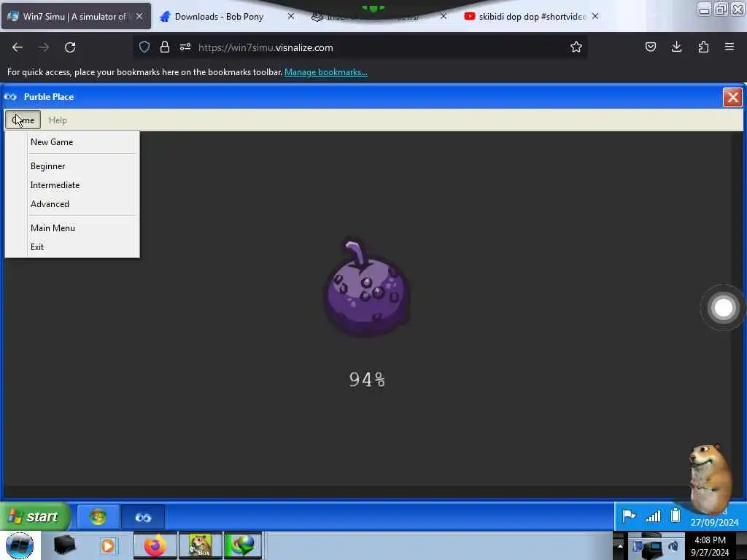Open the Windows 7 Start orb
The height and width of the screenshot is (560, 747).
tap(20, 545)
